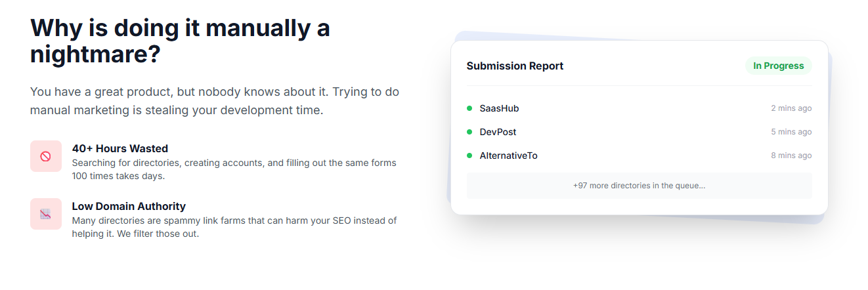
Task: Click the green status dot next to AlternativeTo
Action: (x=469, y=155)
